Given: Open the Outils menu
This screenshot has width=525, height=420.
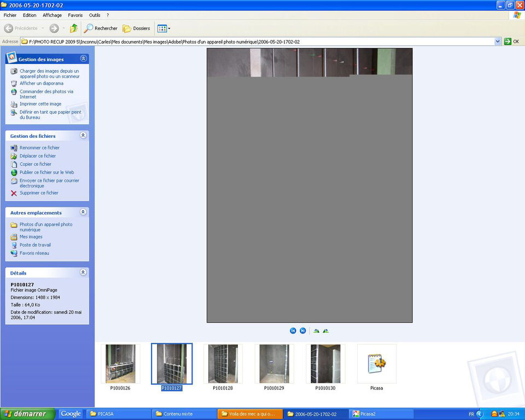Looking at the screenshot, I should pyautogui.click(x=95, y=15).
